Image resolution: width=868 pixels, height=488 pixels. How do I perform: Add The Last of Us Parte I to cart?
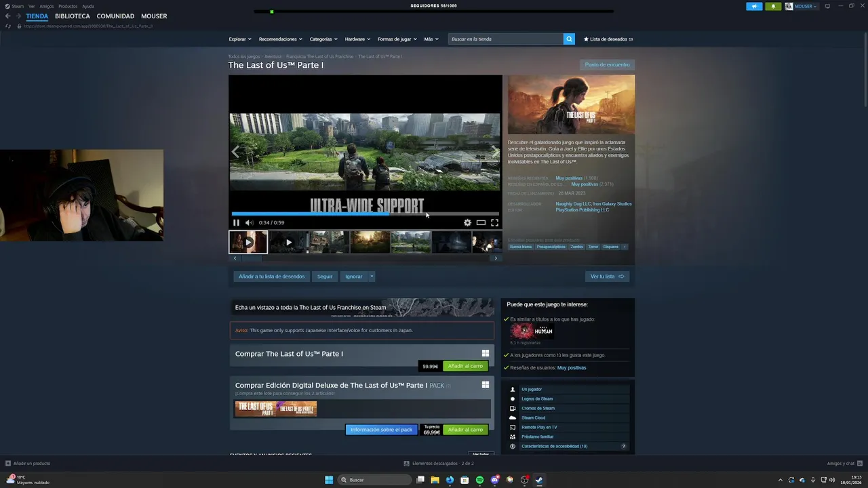[x=465, y=366]
